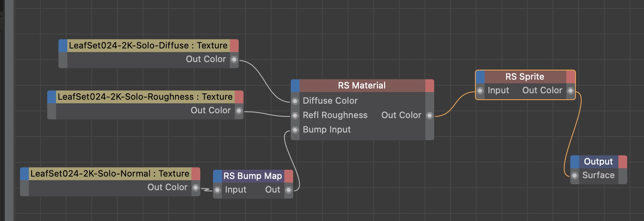
Task: Click the Refl Roughness input port on RS Material
Action: [295, 116]
